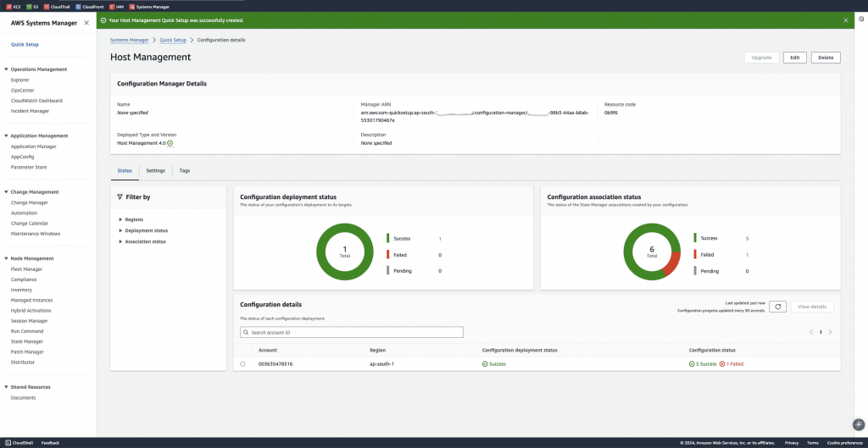Switch to the Tags tab
This screenshot has width=868, height=448.
pyautogui.click(x=184, y=171)
